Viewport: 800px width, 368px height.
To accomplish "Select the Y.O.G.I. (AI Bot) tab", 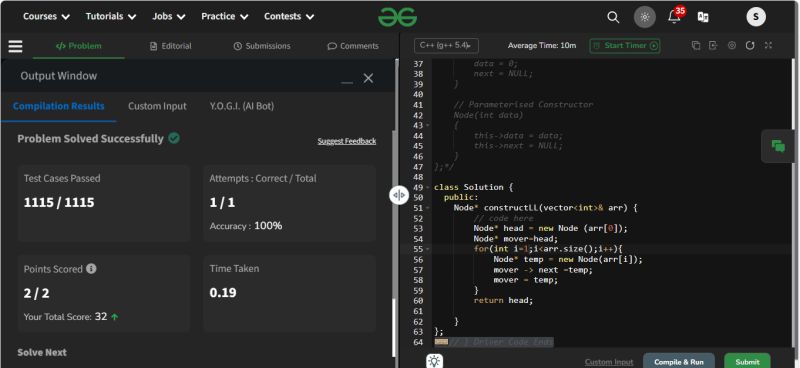I will coord(242,106).
